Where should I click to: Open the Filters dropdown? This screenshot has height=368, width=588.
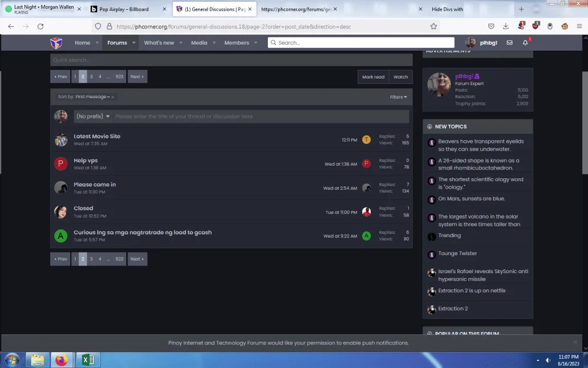click(398, 97)
